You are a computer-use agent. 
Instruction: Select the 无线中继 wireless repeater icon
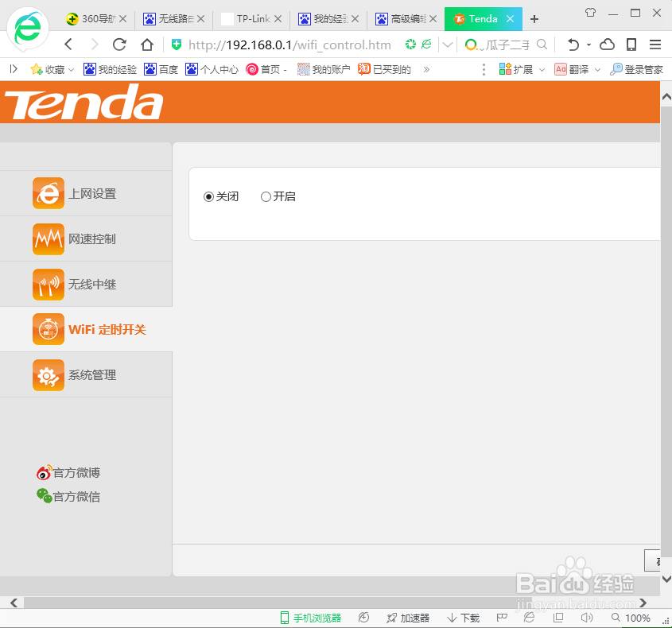48,284
